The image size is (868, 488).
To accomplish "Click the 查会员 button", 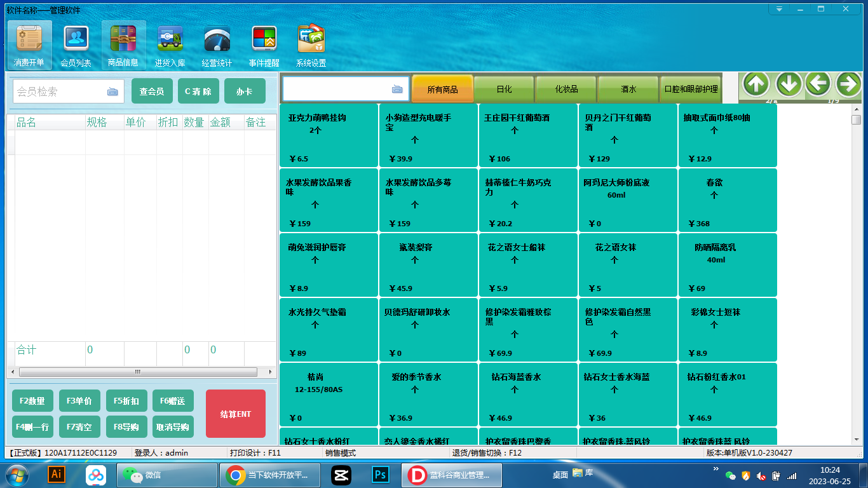I will pos(152,91).
